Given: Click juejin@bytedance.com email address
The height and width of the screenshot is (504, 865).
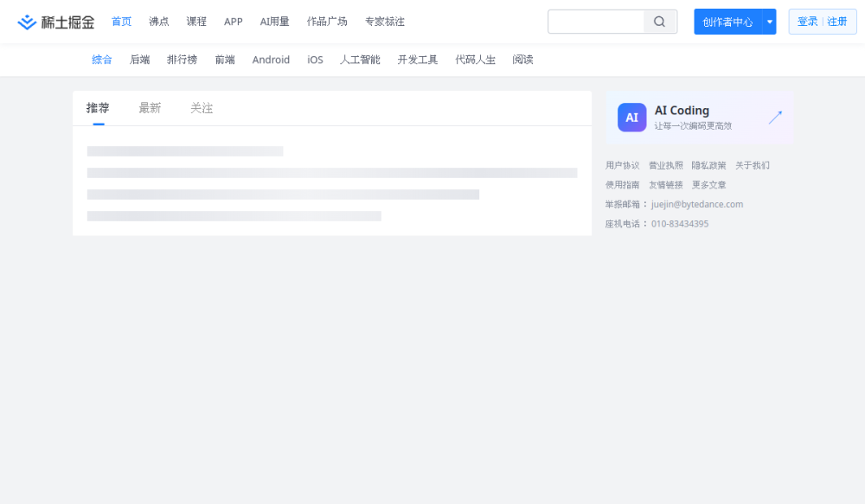Looking at the screenshot, I should point(697,205).
